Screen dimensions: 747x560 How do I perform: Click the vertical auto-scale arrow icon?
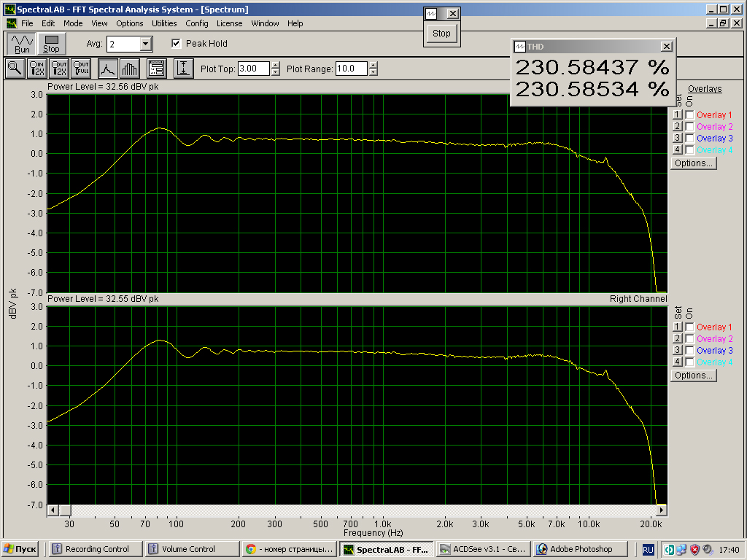click(x=183, y=69)
